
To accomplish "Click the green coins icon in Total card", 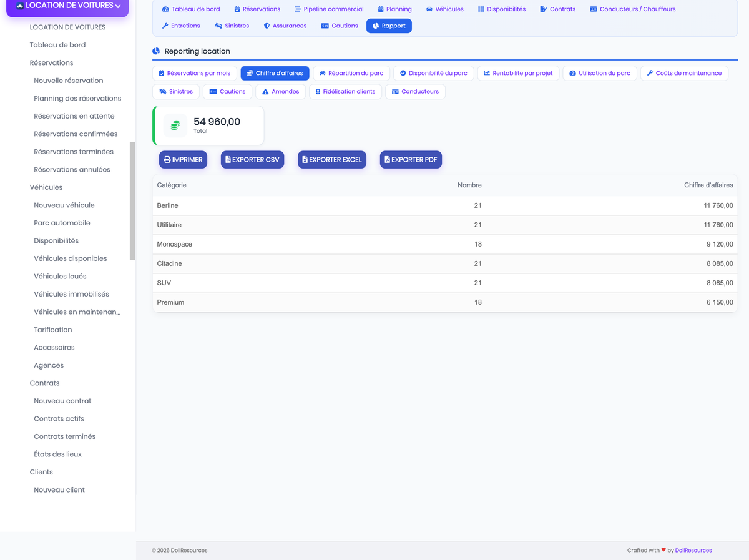I will pos(175,126).
